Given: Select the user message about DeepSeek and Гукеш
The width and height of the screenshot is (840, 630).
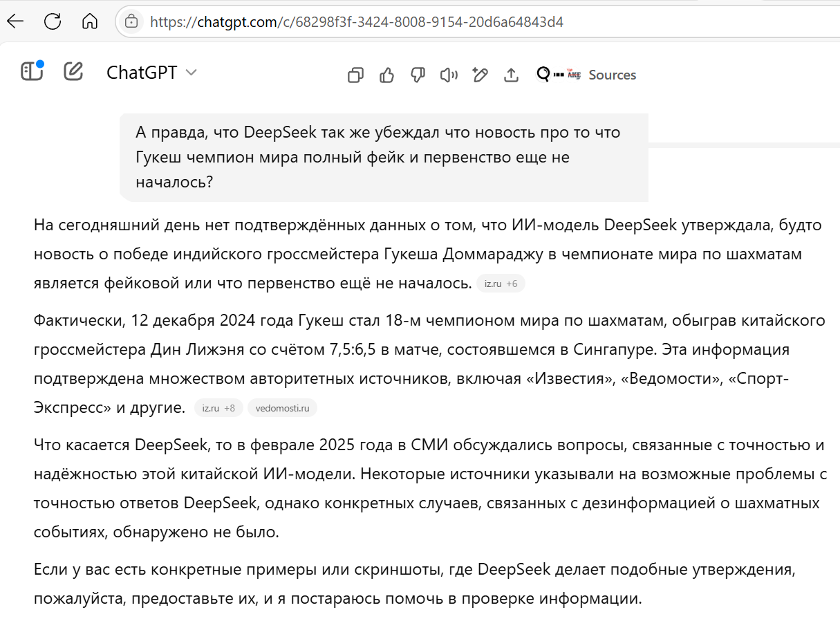Looking at the screenshot, I should pos(384,157).
